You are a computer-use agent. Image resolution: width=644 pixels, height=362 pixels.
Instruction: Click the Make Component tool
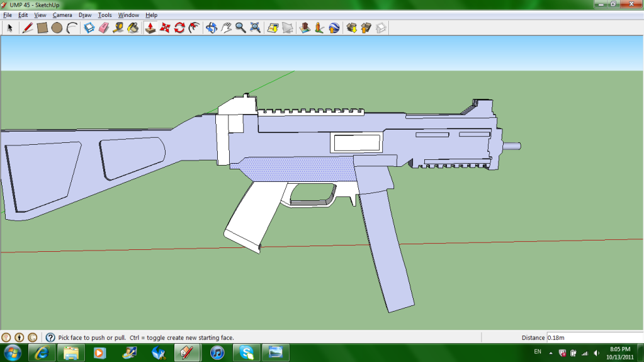tap(89, 28)
